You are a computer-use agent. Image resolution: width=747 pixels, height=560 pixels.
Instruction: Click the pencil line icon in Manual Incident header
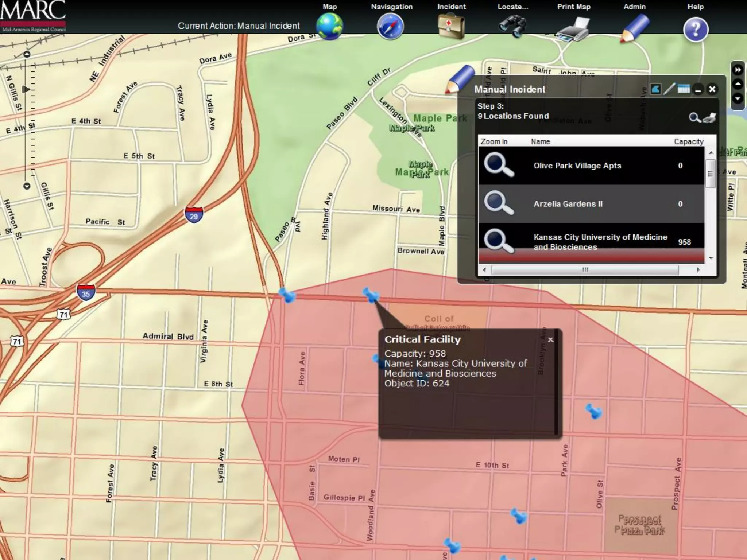click(x=669, y=89)
